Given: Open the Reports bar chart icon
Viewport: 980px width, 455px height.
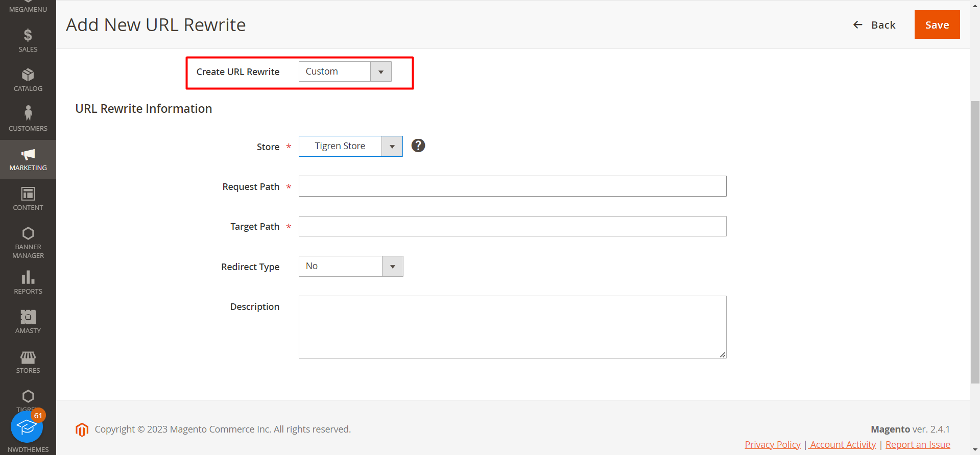Looking at the screenshot, I should (28, 278).
